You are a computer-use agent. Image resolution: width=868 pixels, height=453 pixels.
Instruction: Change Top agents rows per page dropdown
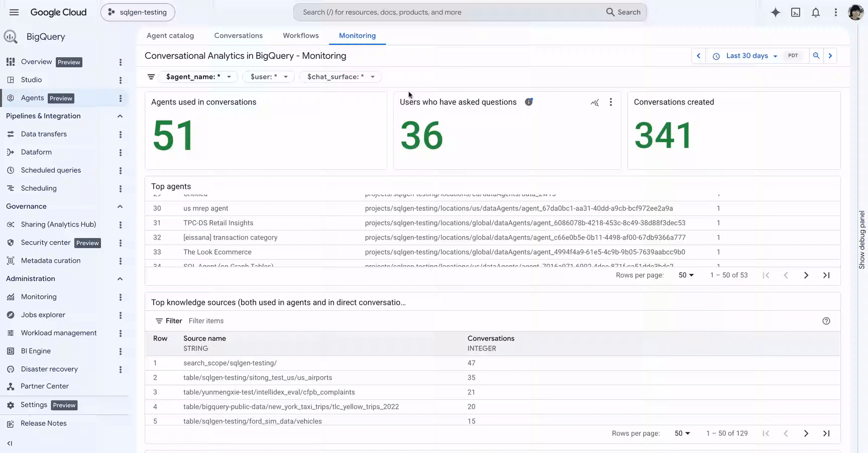pyautogui.click(x=686, y=275)
